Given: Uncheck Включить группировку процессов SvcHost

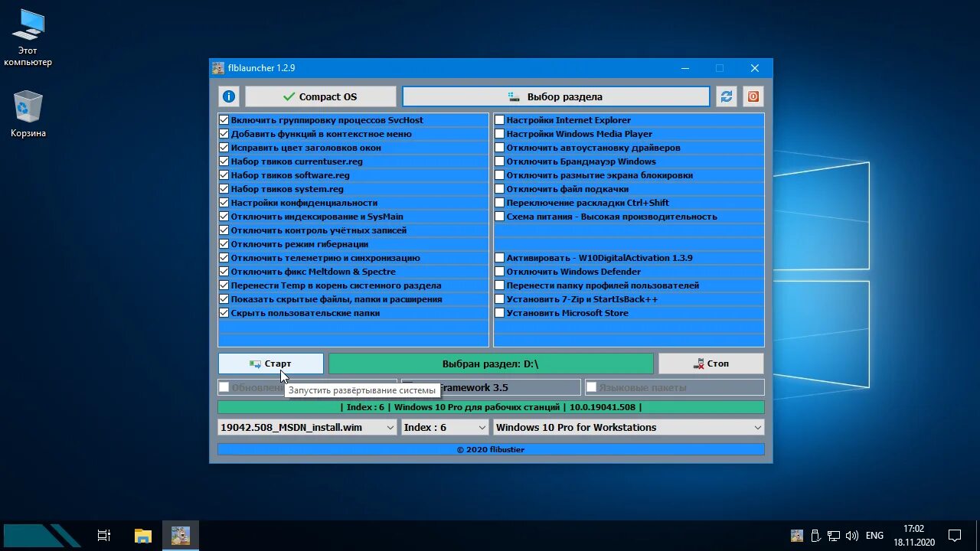Looking at the screenshot, I should (x=224, y=120).
